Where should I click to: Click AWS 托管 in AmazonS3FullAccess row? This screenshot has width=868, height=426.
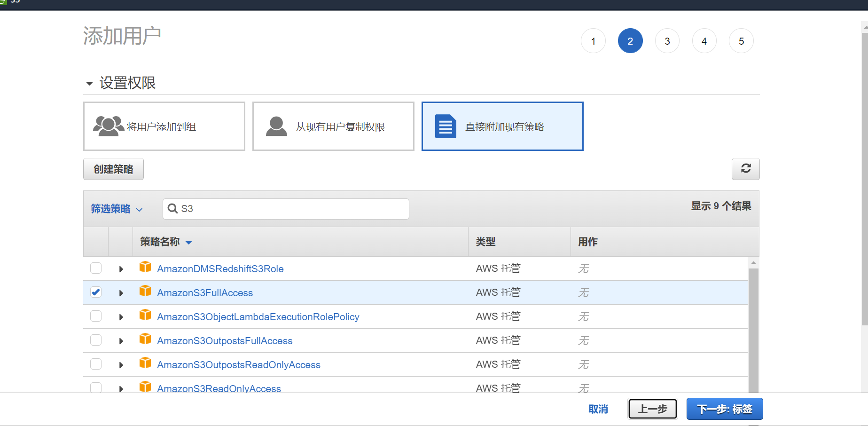coord(498,292)
